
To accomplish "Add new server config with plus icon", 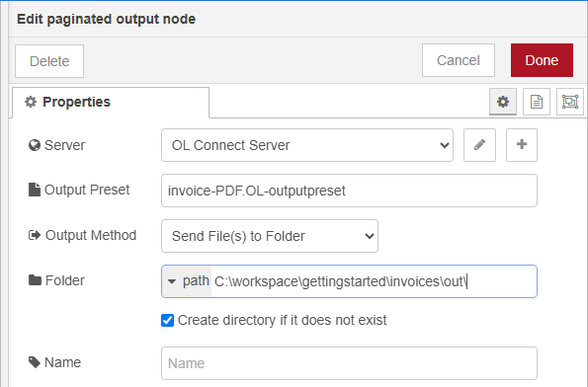I will click(x=522, y=145).
